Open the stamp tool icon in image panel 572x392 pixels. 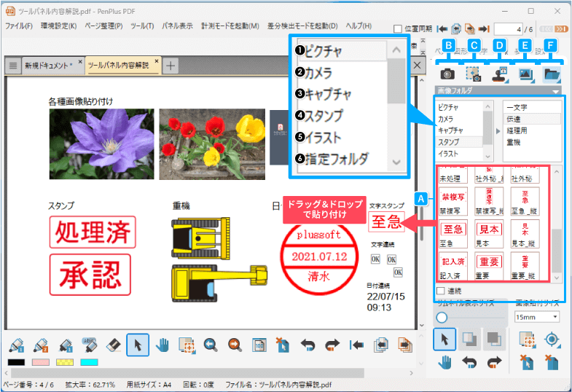[499, 74]
